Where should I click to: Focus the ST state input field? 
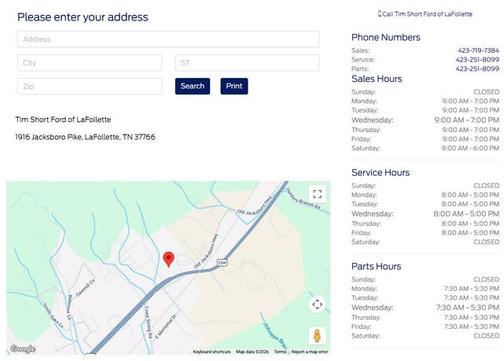point(247,63)
